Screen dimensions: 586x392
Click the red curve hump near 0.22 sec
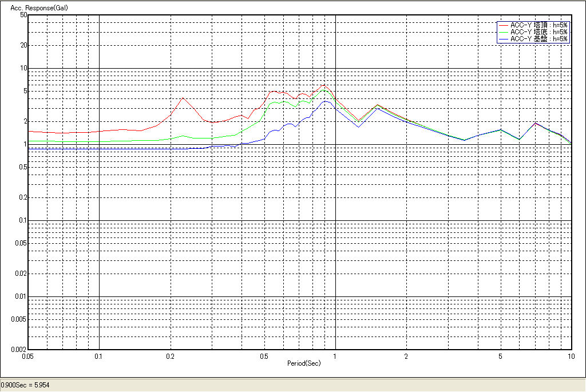point(183,98)
